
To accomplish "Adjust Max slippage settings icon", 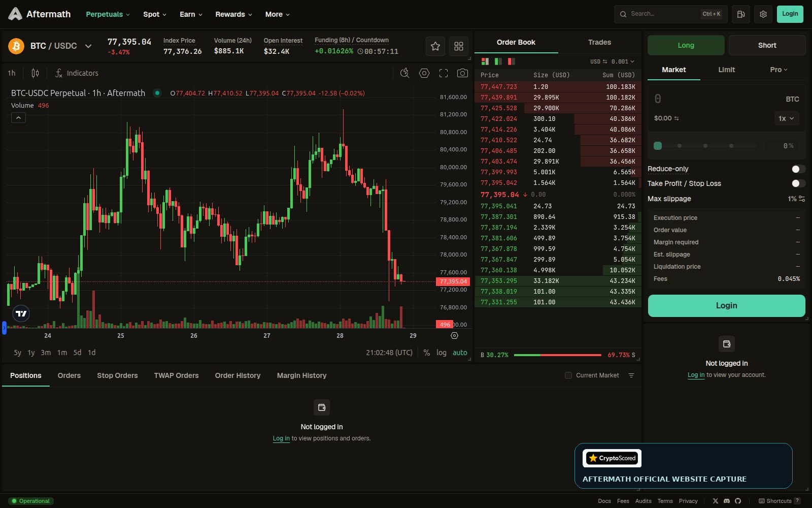I will [x=802, y=199].
